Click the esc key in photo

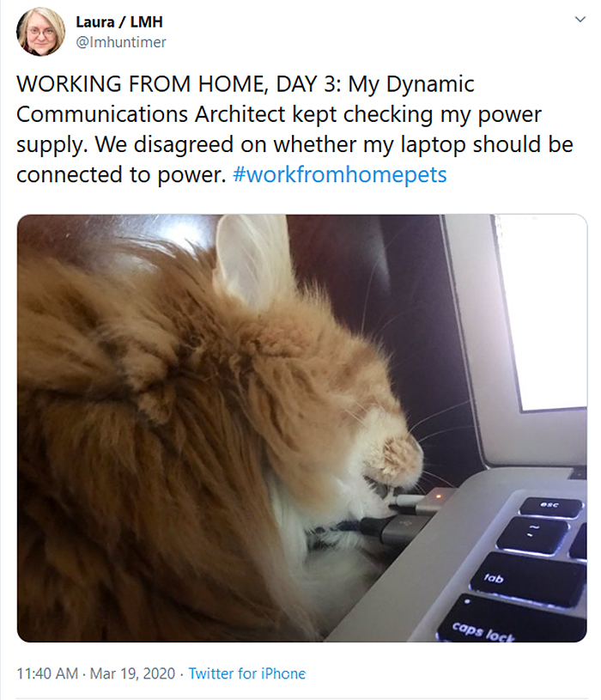(x=551, y=507)
